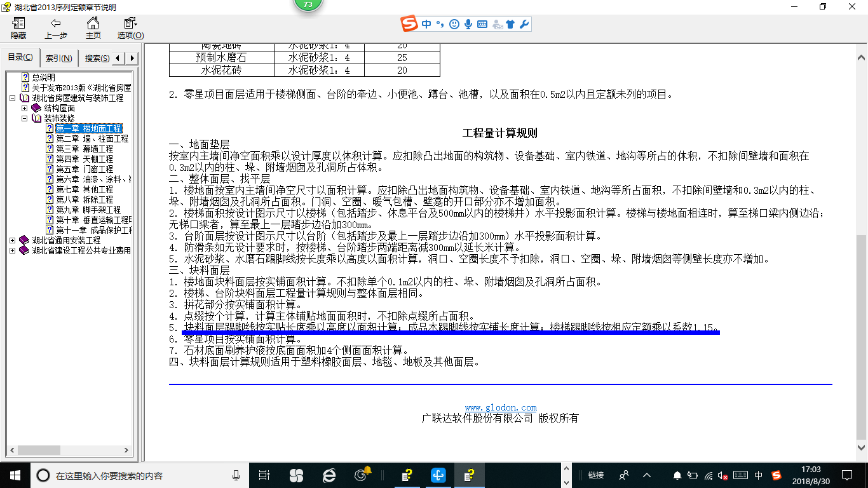Viewport: 868px width, 488px height.
Task: Expand the 湖北省建设工程公共专业费用 node
Action: pos(13,250)
